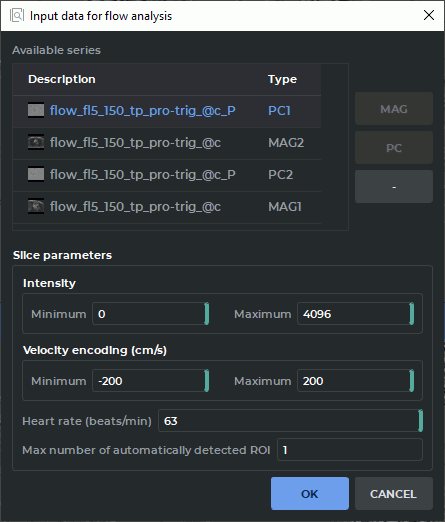Click Velocity encoding Minimum field
The height and width of the screenshot is (522, 445).
tap(150, 381)
